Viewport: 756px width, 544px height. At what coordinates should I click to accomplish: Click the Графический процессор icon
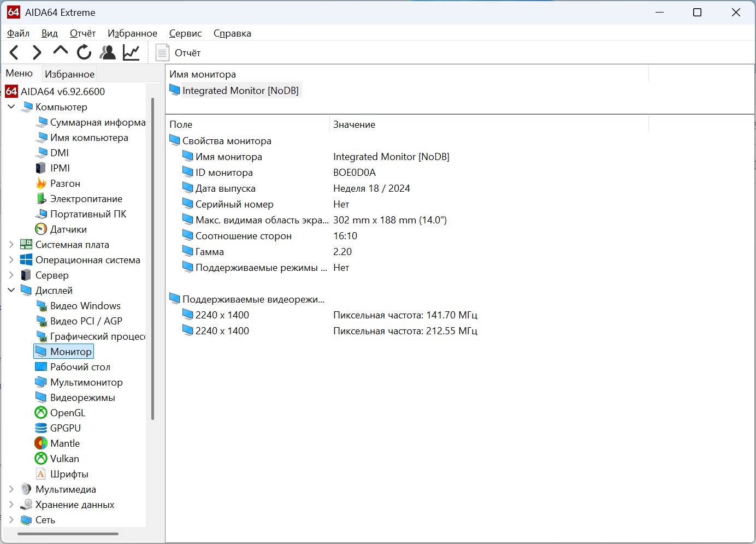[x=41, y=336]
